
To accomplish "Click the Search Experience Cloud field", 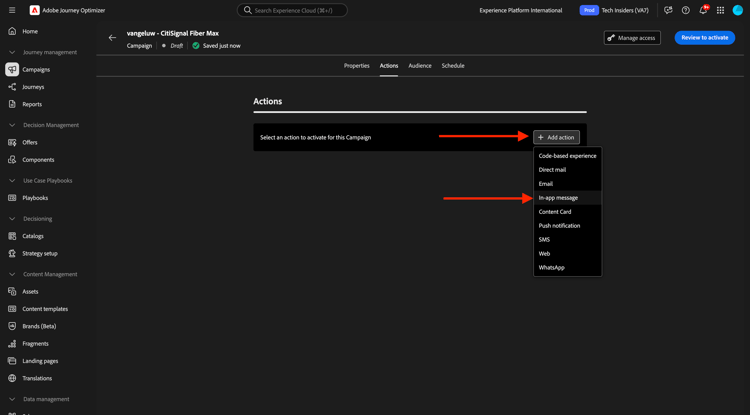I will coord(292,10).
